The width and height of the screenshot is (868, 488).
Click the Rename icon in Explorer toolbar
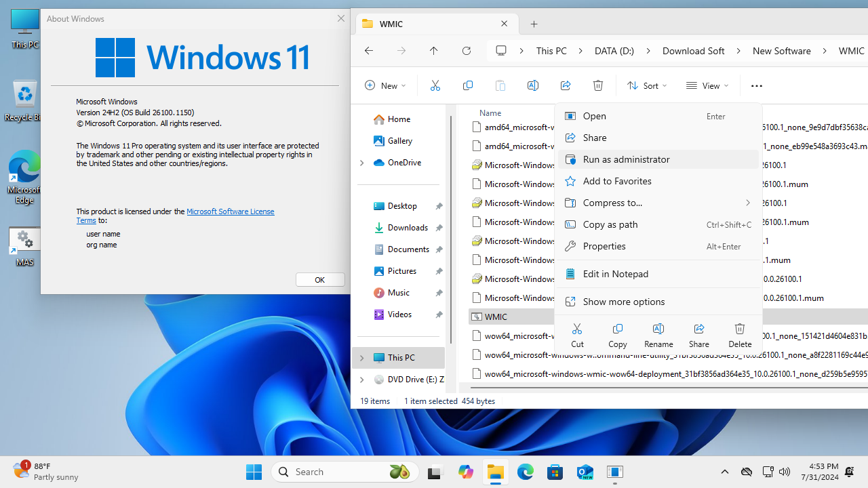532,85
